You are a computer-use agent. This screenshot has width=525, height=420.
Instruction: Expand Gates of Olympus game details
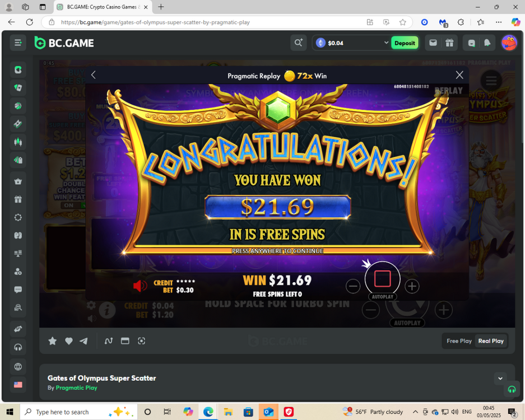coord(500,379)
